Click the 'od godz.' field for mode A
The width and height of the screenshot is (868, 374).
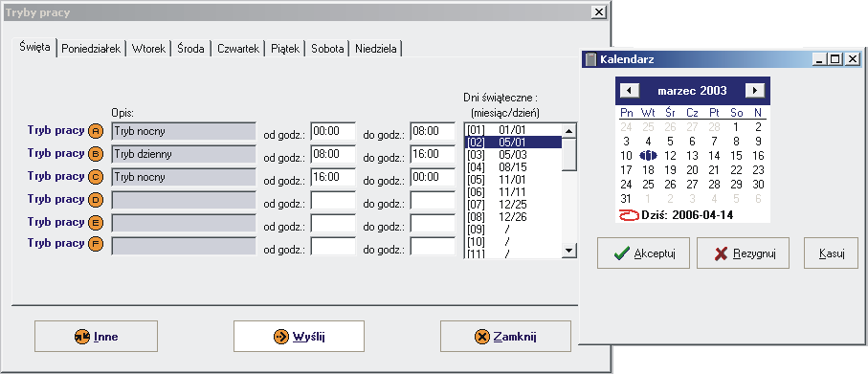point(333,131)
